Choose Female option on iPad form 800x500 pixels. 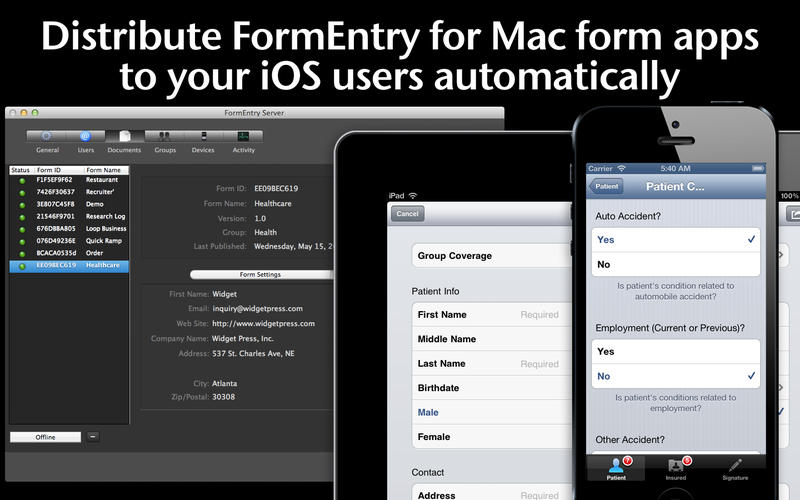pyautogui.click(x=491, y=437)
